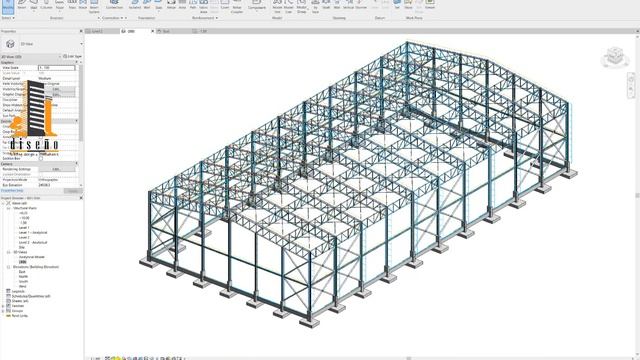Choose the Rebar reinforcement tool
Viewport: 640px width, 360px height.
tap(171, 5)
